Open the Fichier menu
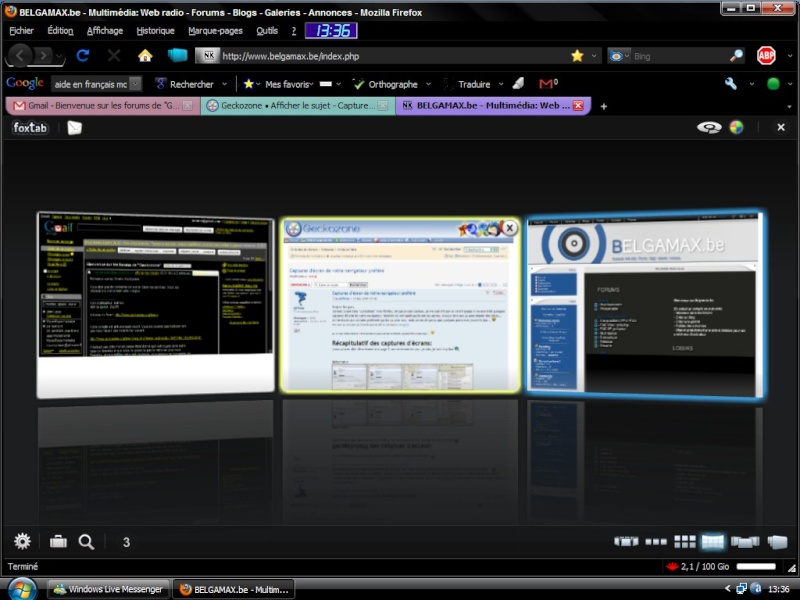The height and width of the screenshot is (600, 800). point(21,31)
